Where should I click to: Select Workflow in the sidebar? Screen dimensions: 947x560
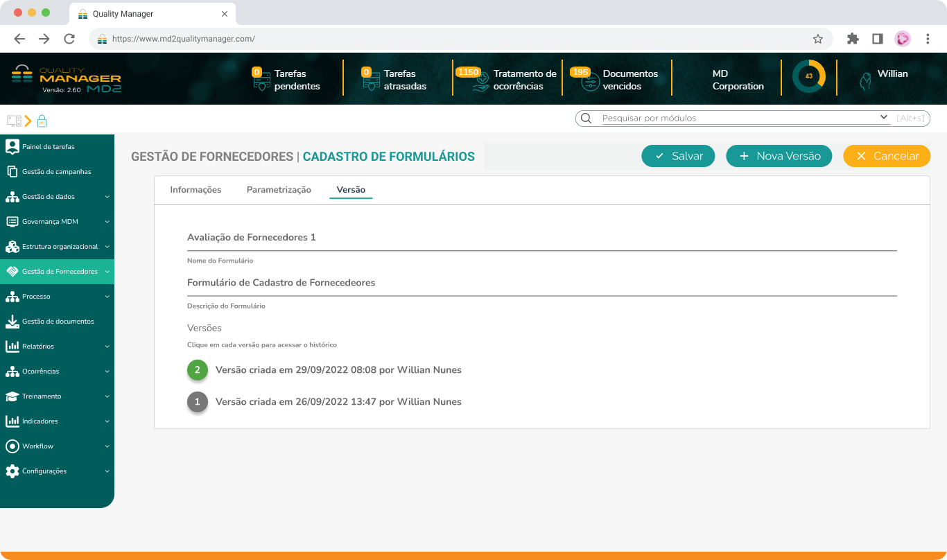click(x=38, y=446)
